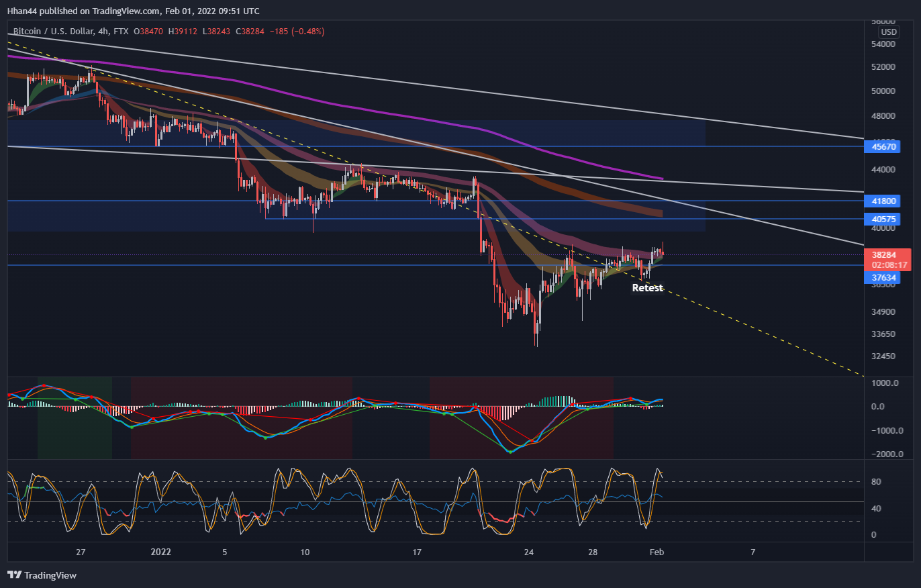The image size is (921, 588).
Task: Click the change value -185 (-0.48%)
Action: tap(297, 31)
